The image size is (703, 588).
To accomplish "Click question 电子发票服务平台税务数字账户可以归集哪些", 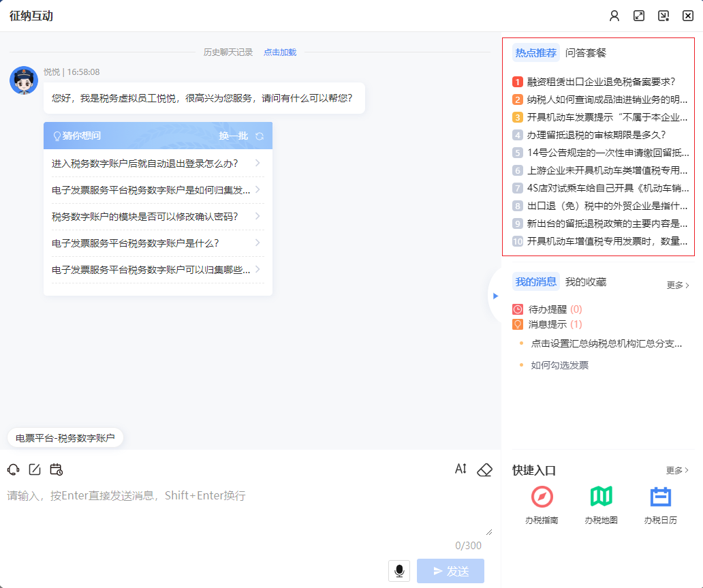I will coord(151,270).
